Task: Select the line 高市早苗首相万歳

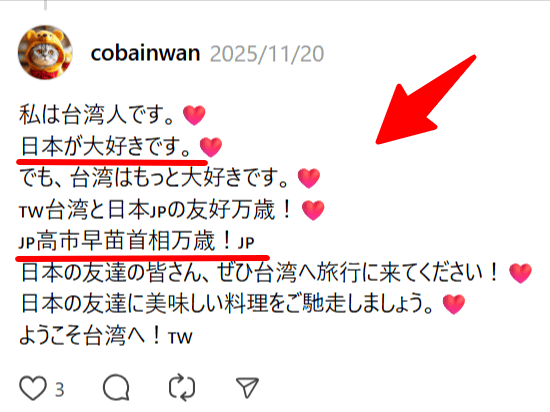Action: [x=136, y=241]
